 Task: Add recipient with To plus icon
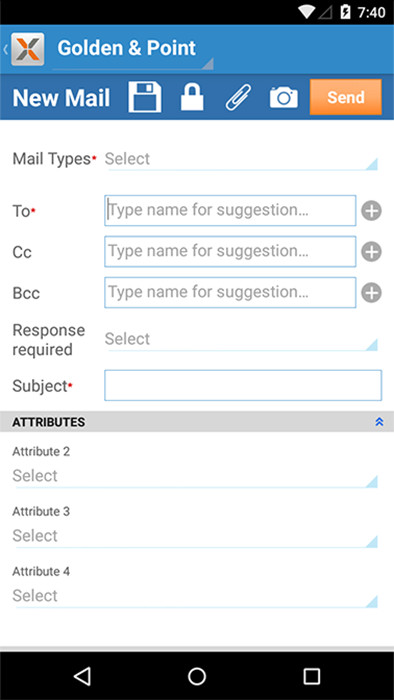click(371, 211)
